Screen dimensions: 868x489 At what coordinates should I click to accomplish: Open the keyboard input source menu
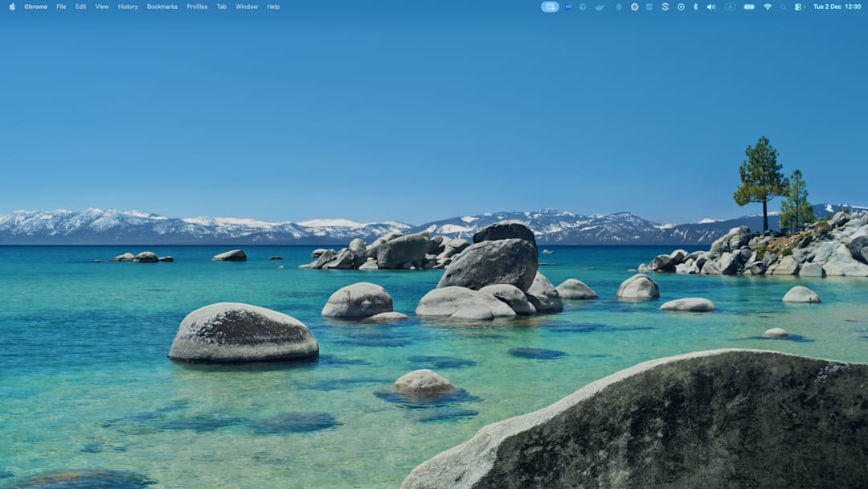point(730,6)
